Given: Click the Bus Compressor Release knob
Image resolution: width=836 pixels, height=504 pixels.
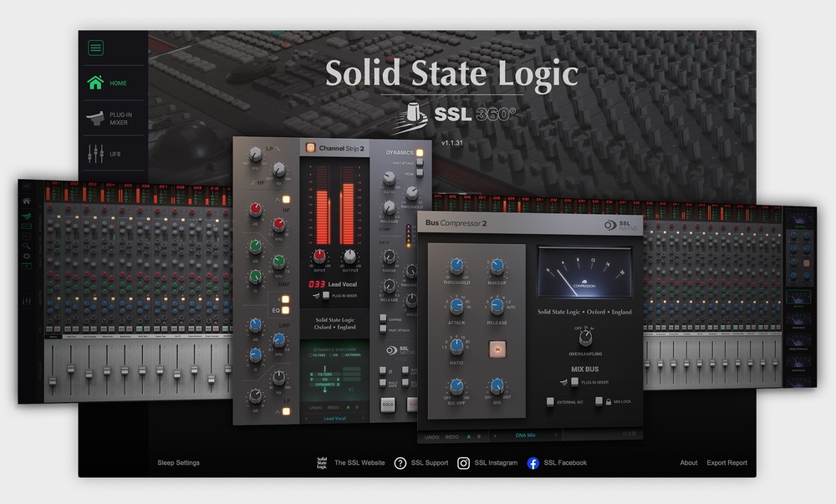Looking at the screenshot, I should pyautogui.click(x=497, y=305).
